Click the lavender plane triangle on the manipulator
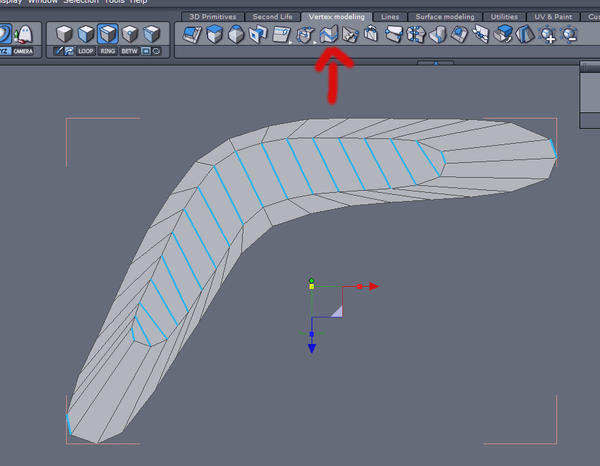Screen dimensions: 600x466 click(x=338, y=312)
